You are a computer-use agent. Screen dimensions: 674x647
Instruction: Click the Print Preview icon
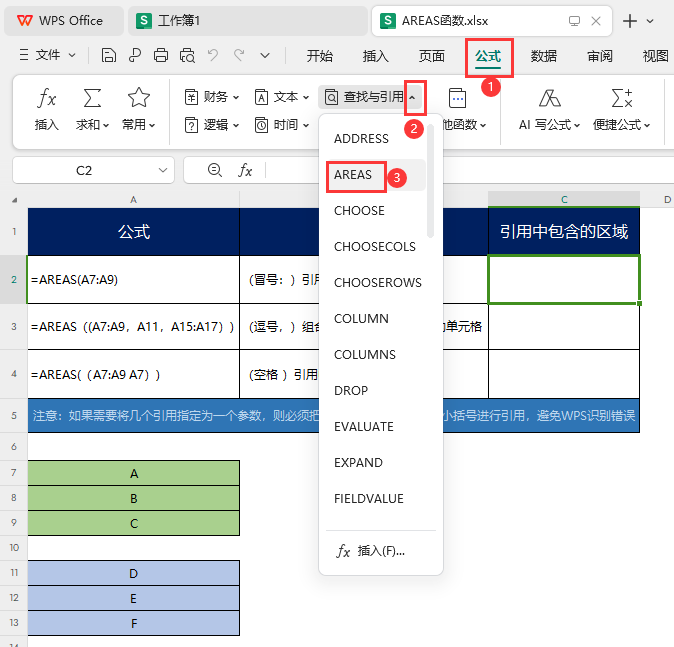click(187, 55)
